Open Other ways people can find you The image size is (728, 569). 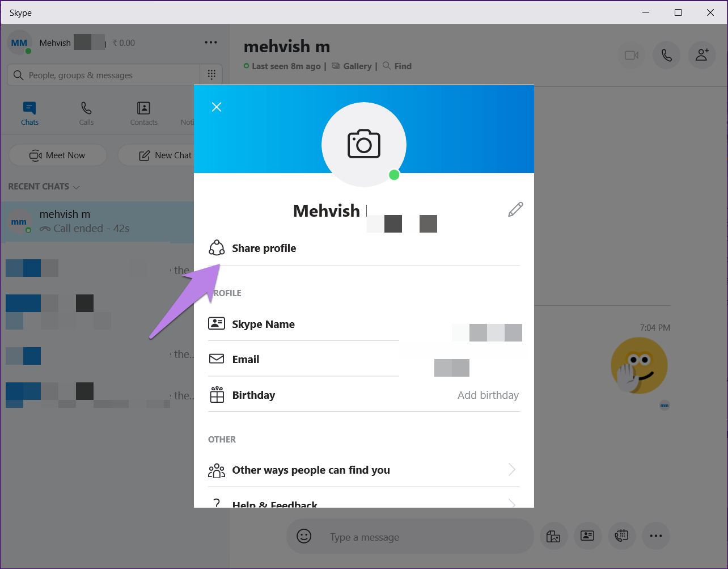click(364, 470)
